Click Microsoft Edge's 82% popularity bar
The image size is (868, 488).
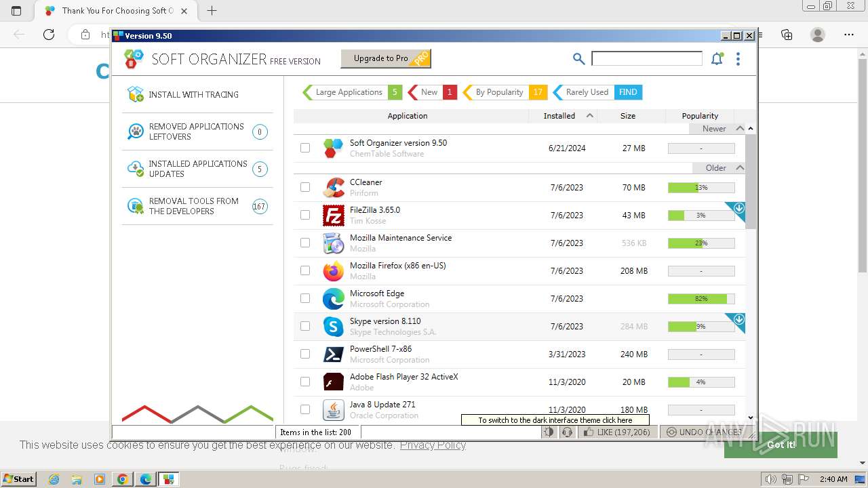pyautogui.click(x=701, y=298)
